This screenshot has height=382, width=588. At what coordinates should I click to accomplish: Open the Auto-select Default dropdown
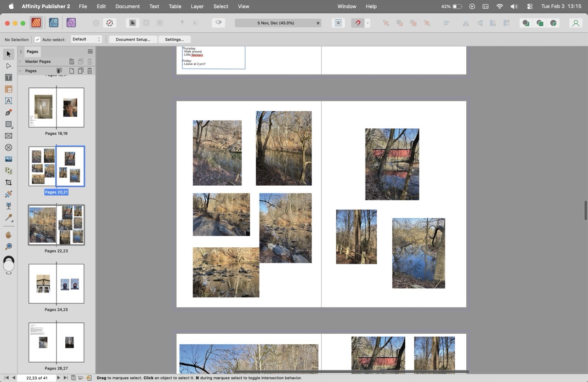[86, 40]
